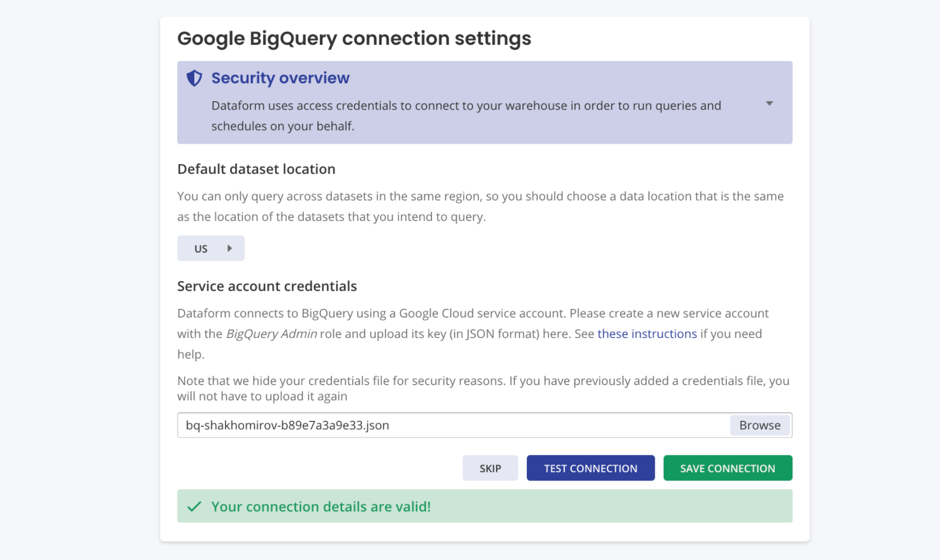The width and height of the screenshot is (940, 560).
Task: Click 'Your connection details are valid!' message
Action: (321, 507)
